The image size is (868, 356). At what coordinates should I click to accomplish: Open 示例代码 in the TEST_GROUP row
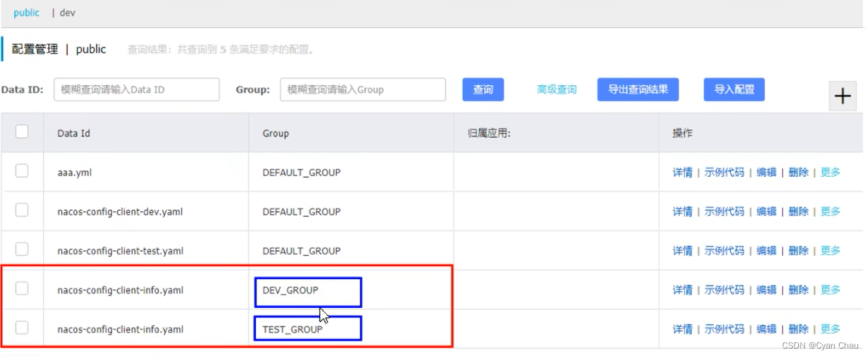click(725, 329)
